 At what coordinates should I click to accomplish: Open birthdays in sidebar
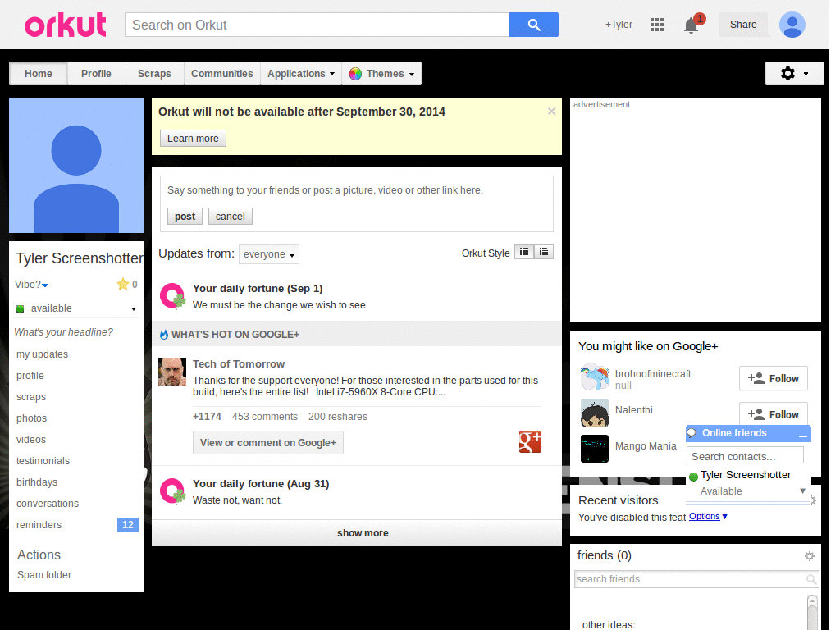coord(37,482)
